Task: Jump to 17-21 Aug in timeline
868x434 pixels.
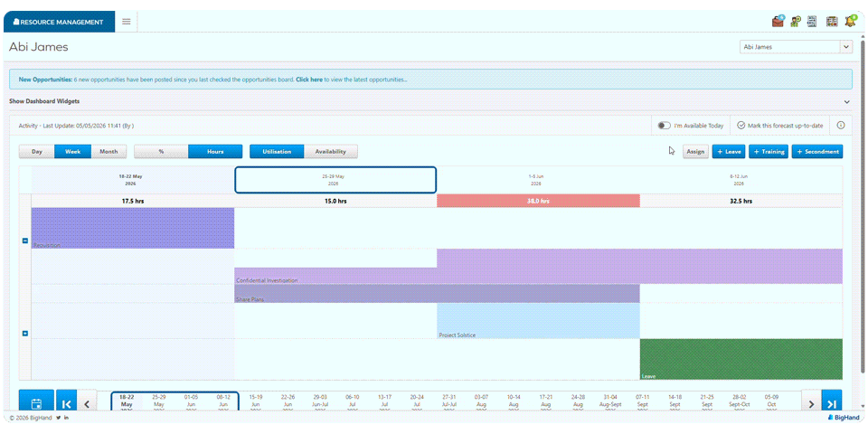Action: (546, 403)
